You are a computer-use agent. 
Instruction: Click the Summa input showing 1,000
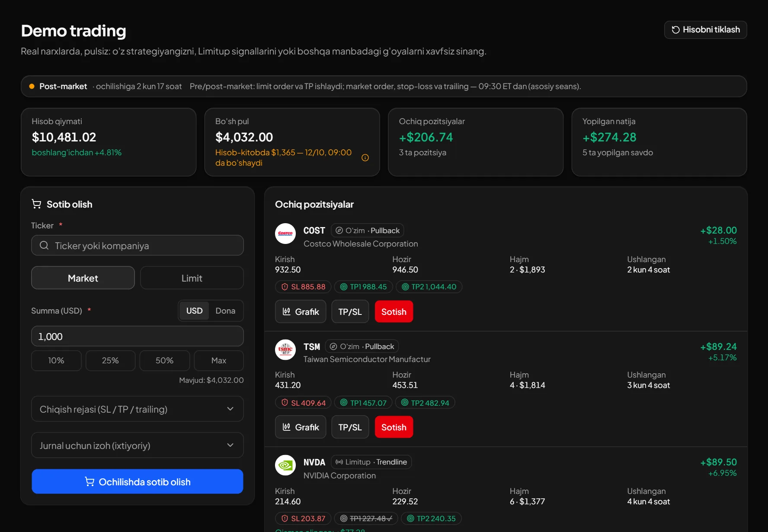click(138, 337)
